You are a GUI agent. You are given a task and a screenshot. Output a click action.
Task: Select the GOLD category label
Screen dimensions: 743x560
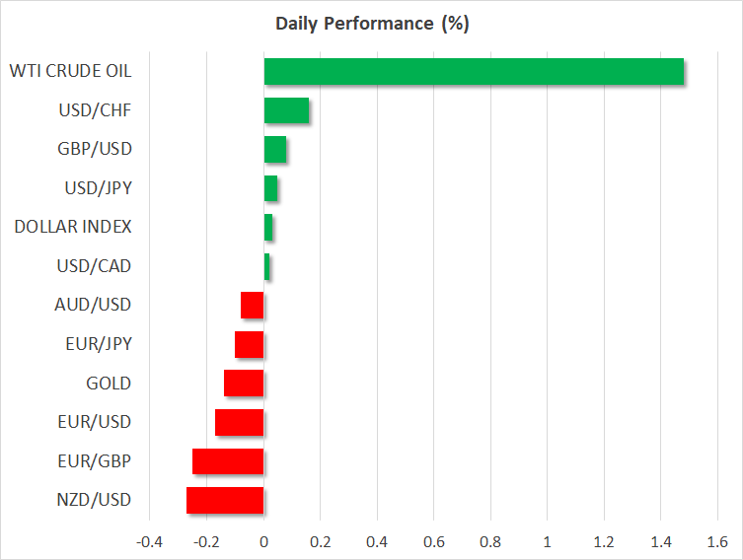coord(109,384)
